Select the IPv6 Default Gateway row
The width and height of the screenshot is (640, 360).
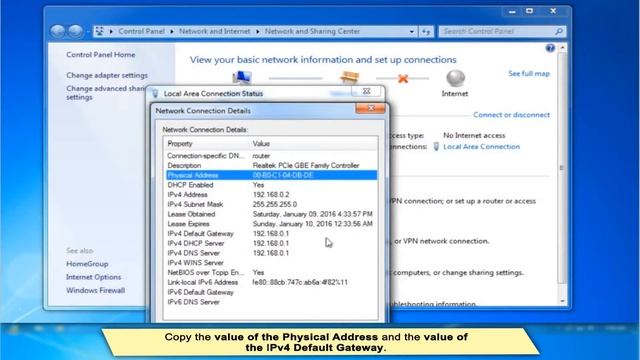click(x=271, y=293)
